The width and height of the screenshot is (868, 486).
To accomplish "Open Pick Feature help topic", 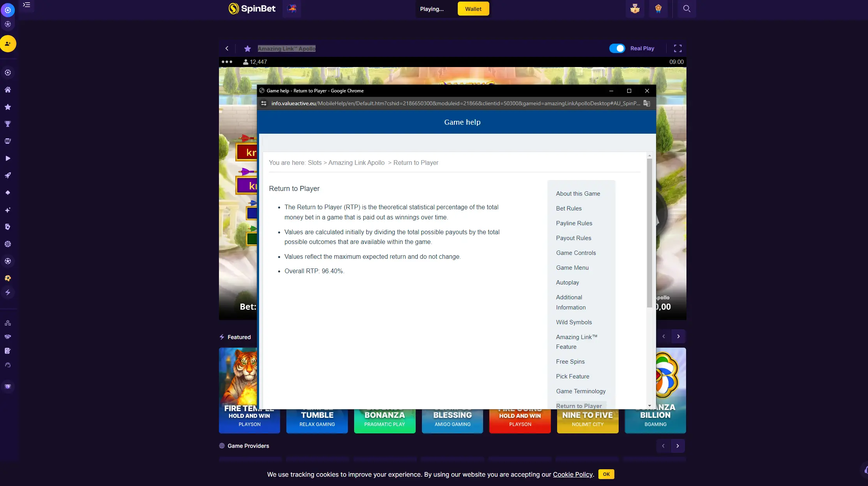I will click(572, 376).
